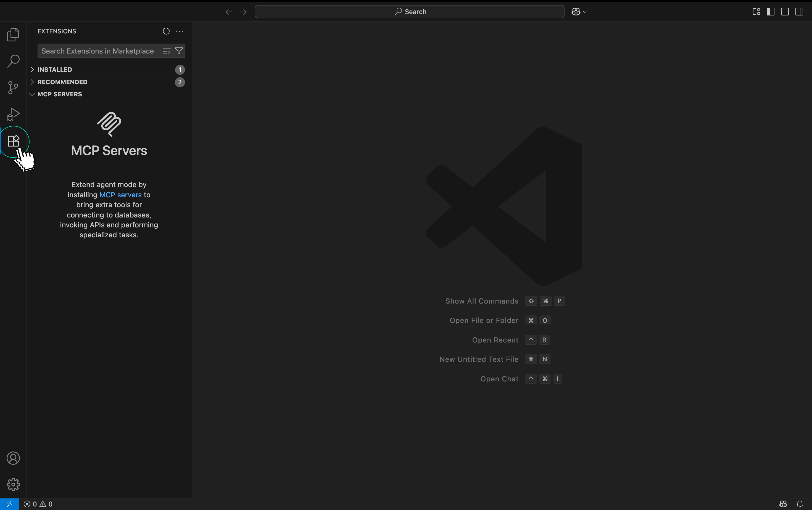Image resolution: width=812 pixels, height=510 pixels.
Task: Click Open File or Folder text
Action: 484,320
